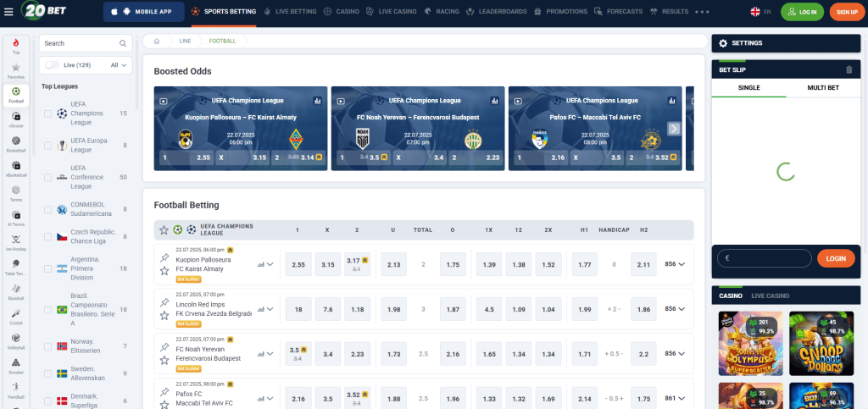Toggle the Live (129) switch

click(x=52, y=65)
